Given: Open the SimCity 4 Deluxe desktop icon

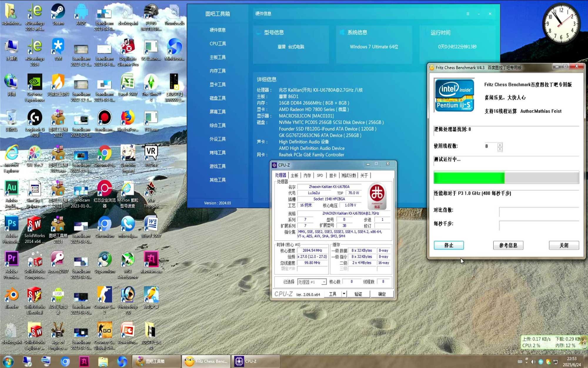Looking at the screenshot, I should pos(35,194).
